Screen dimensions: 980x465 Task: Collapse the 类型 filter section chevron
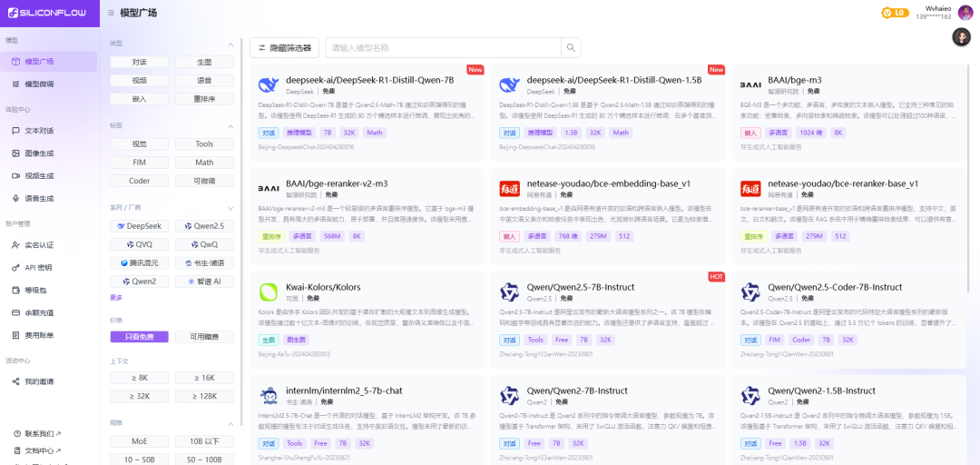pos(230,45)
